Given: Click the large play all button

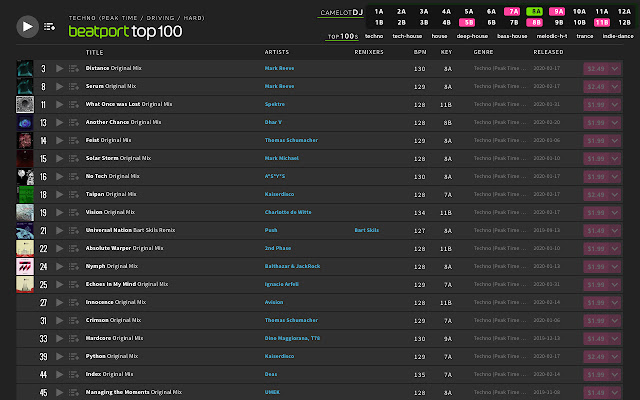Looking at the screenshot, I should click(x=27, y=27).
